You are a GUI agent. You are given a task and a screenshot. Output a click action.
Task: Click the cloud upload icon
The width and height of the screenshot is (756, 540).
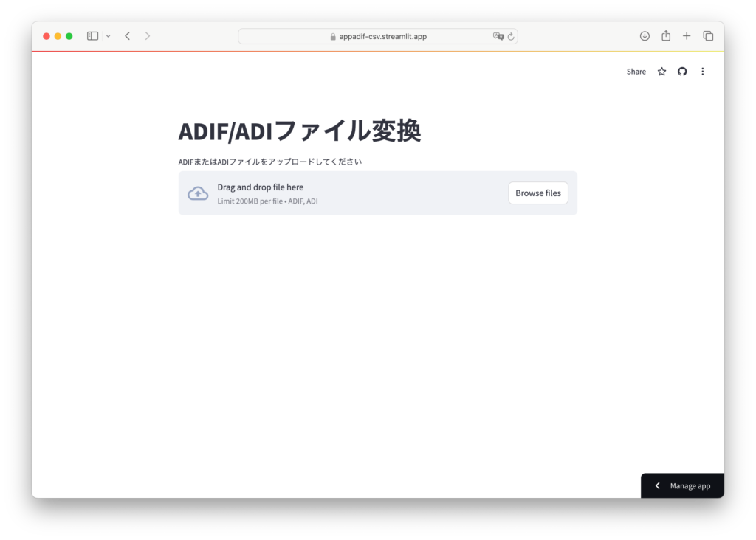pos(198,193)
